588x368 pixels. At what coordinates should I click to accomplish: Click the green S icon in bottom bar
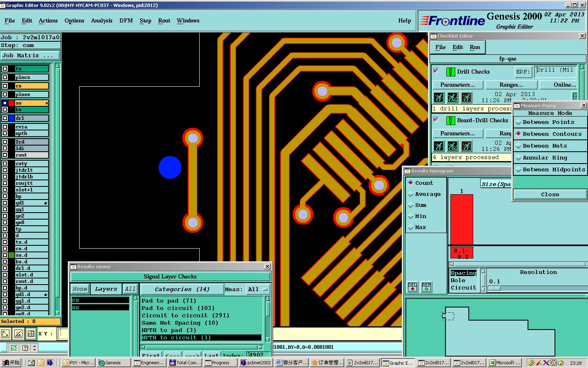(x=13, y=348)
